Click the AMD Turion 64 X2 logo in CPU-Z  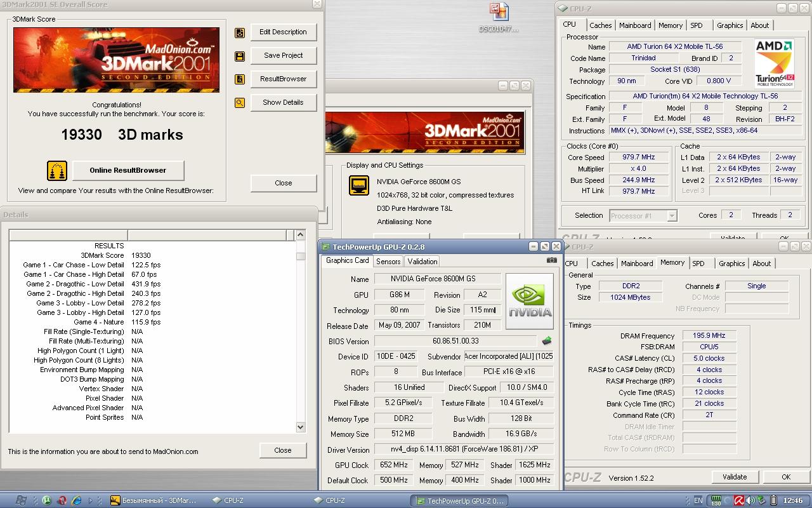774,63
